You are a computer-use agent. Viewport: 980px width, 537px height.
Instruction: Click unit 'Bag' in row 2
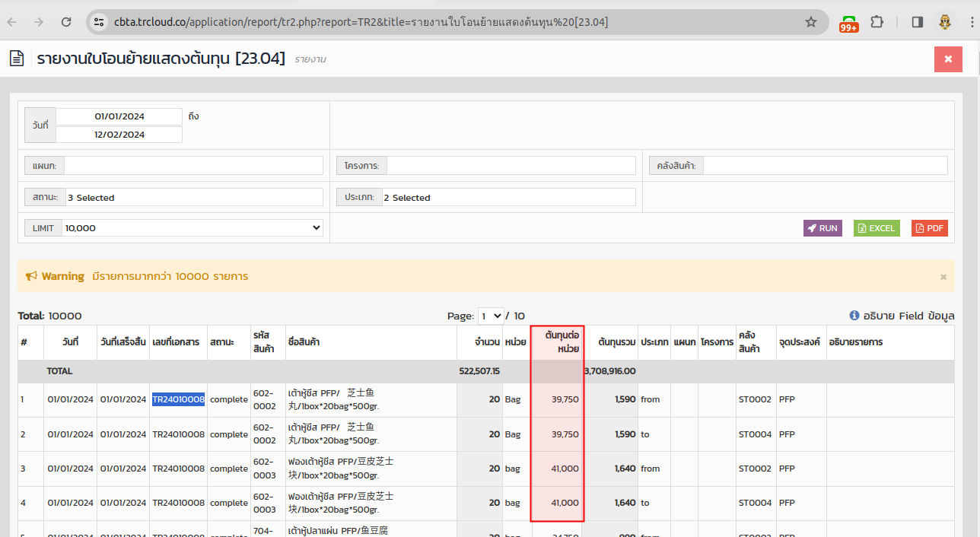(513, 434)
